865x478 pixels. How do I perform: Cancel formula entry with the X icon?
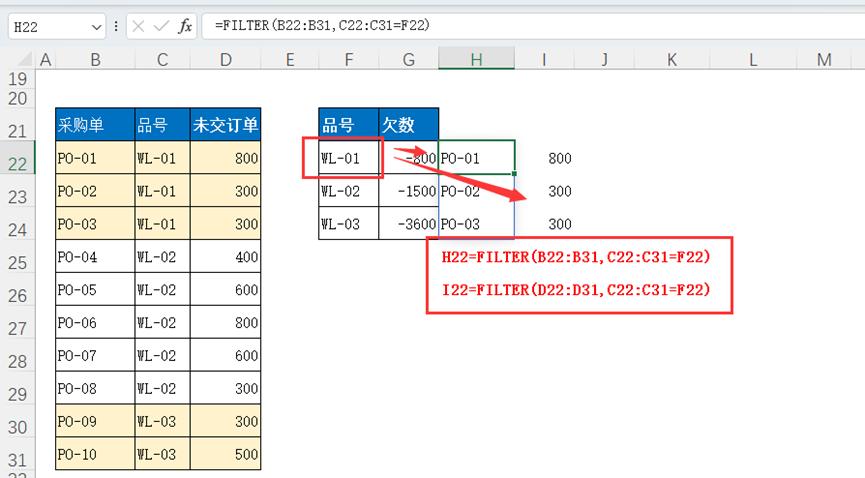click(x=138, y=26)
